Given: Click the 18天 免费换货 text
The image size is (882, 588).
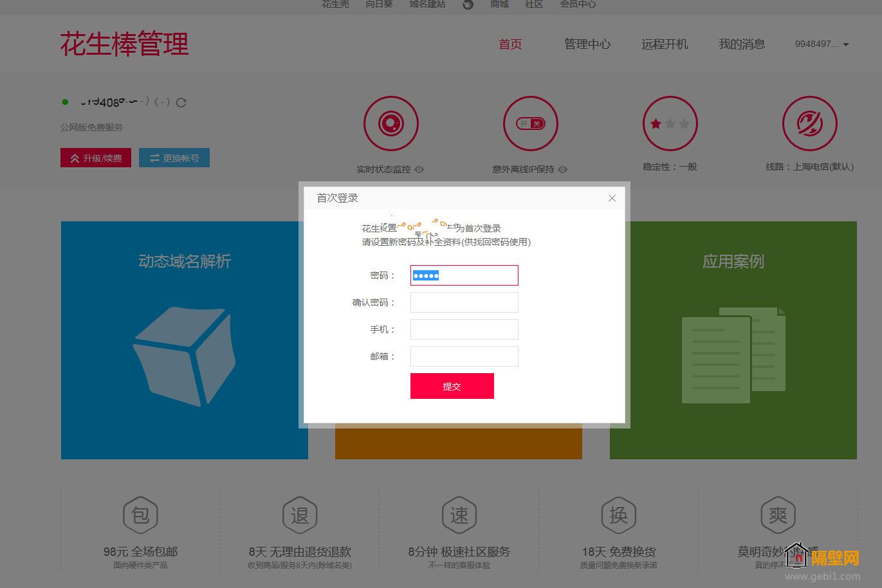Looking at the screenshot, I should pyautogui.click(x=619, y=552).
